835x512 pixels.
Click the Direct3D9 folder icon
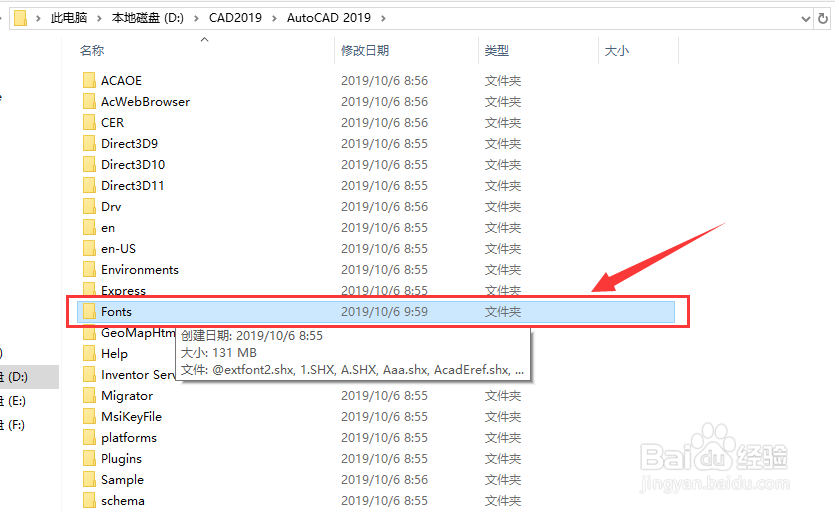click(89, 143)
